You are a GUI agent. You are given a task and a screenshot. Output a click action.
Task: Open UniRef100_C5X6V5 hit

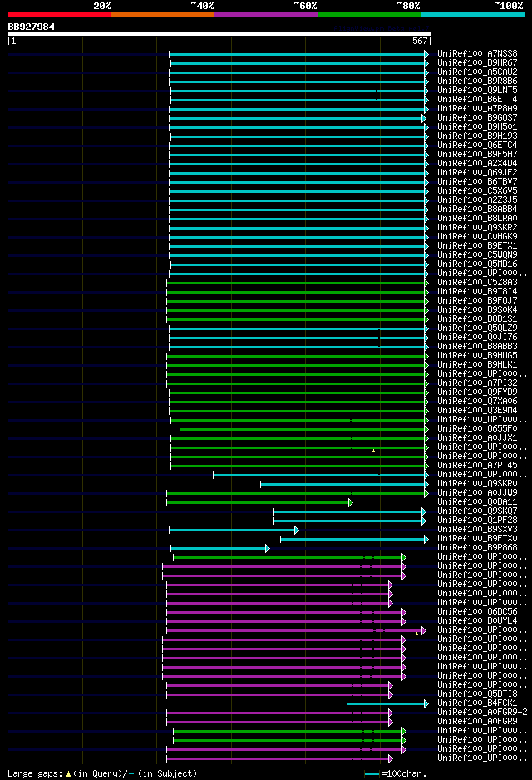pos(477,191)
